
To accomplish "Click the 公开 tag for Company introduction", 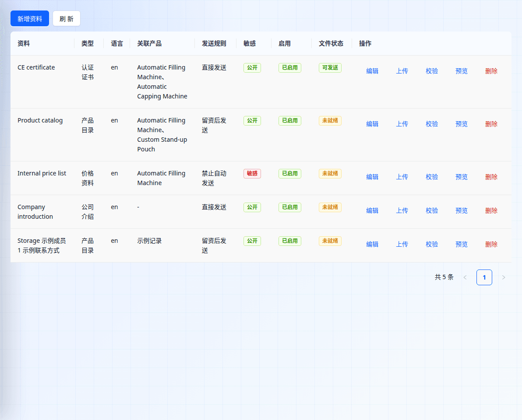I will tap(252, 207).
